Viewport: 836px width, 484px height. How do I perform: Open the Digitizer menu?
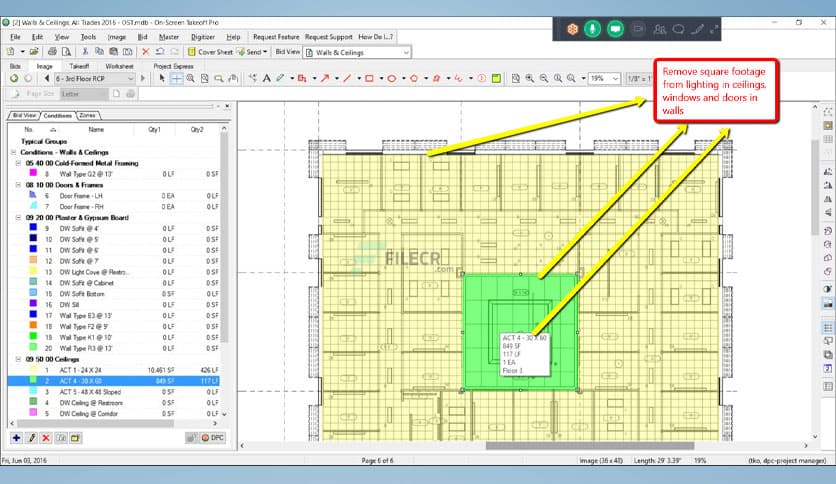click(202, 37)
